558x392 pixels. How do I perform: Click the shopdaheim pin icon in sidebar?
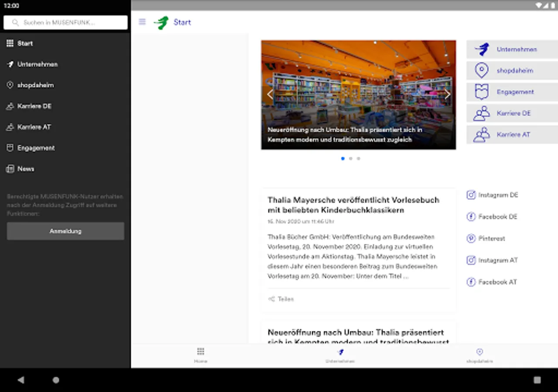[x=10, y=85]
